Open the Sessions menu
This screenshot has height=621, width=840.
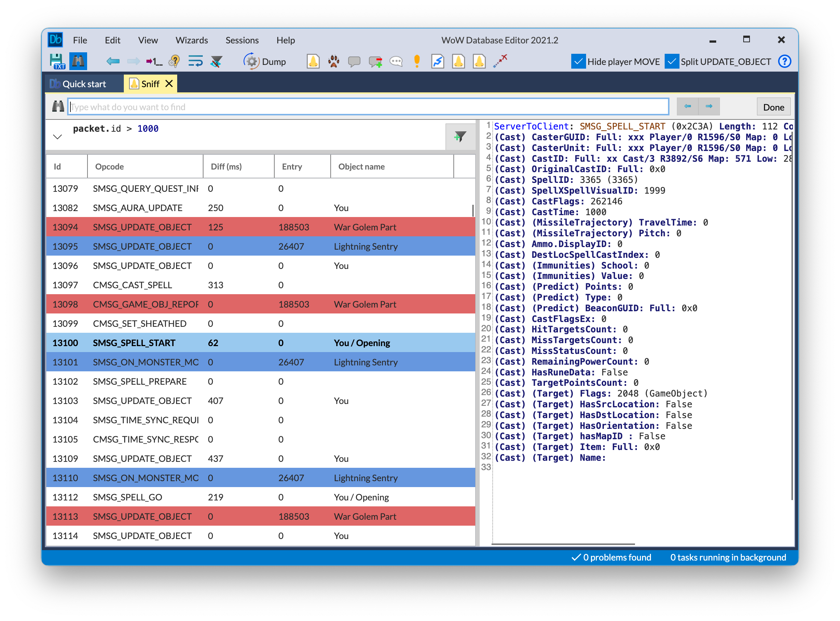242,40
